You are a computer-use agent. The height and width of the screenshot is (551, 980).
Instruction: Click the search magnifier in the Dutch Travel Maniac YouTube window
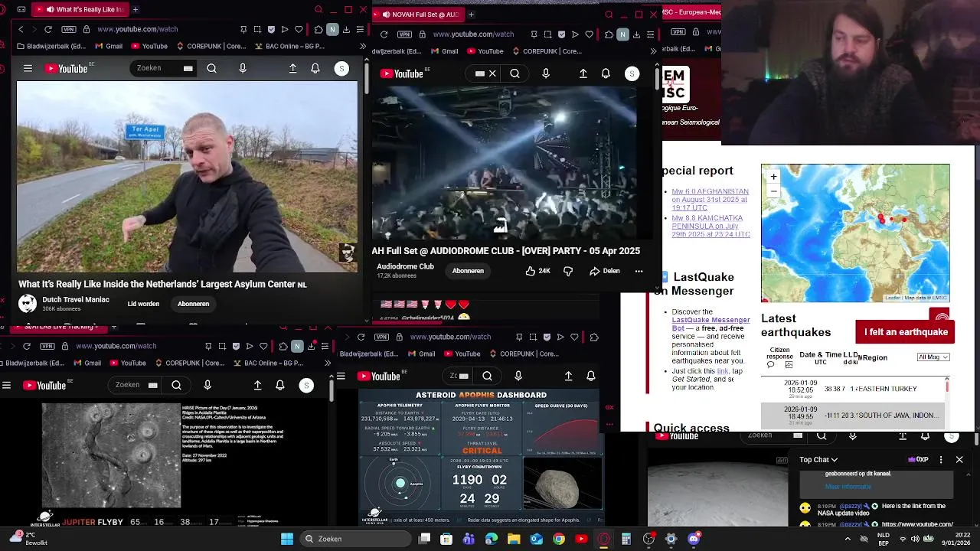point(211,68)
